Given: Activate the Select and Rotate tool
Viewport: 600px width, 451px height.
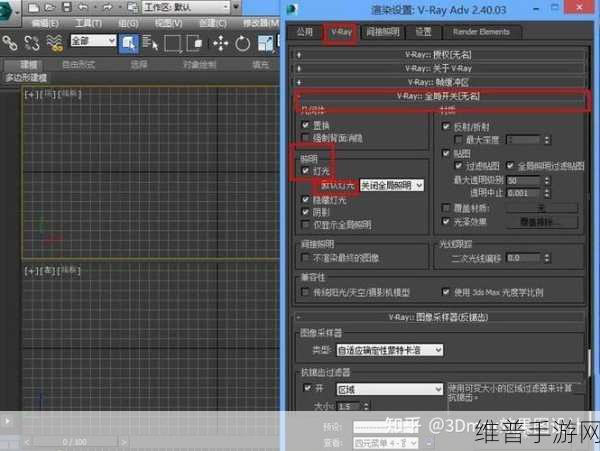Looking at the screenshot, I should [243, 43].
